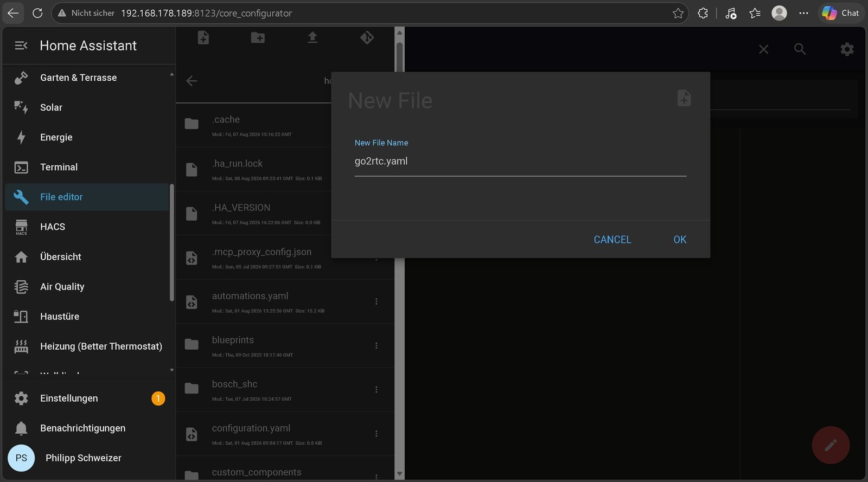Click the New File Name input field
Viewport: 868px width, 482px height.
pyautogui.click(x=520, y=161)
